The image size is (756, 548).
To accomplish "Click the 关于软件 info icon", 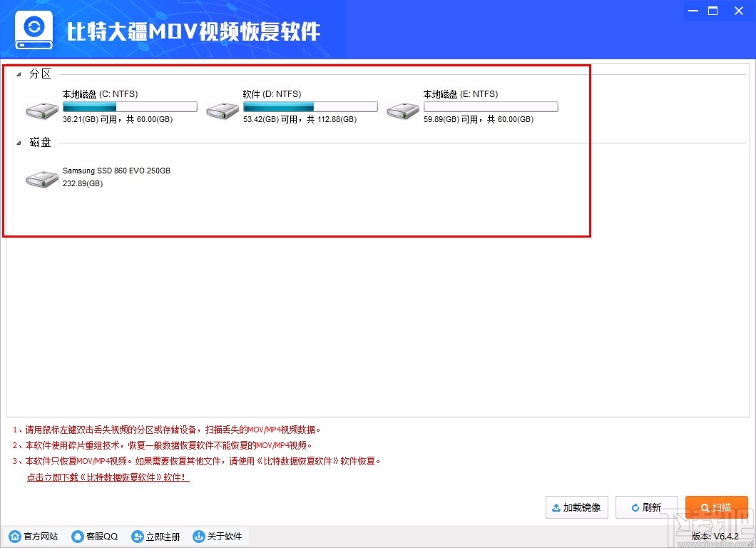I will click(198, 536).
